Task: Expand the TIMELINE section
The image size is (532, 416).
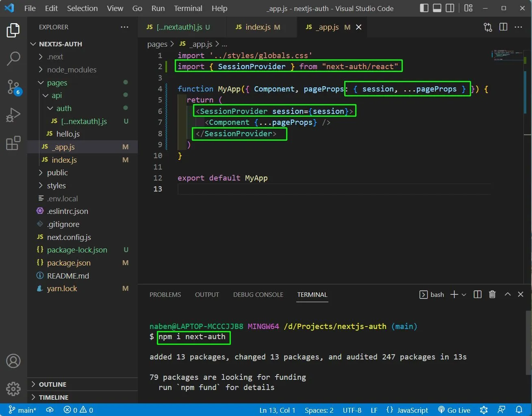Action: click(x=83, y=397)
